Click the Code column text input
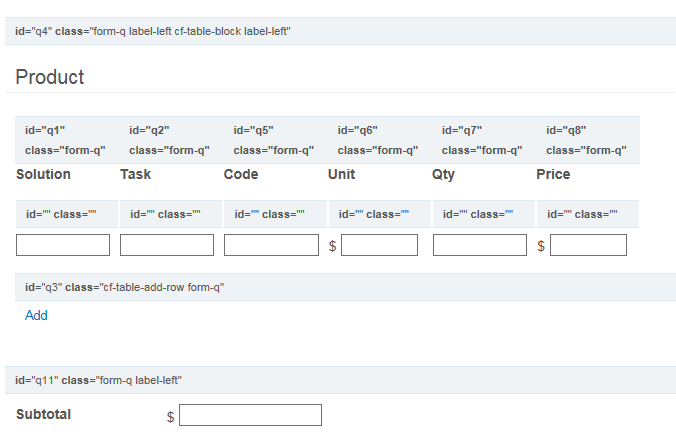Viewport: 676px width, 437px height. tap(271, 245)
